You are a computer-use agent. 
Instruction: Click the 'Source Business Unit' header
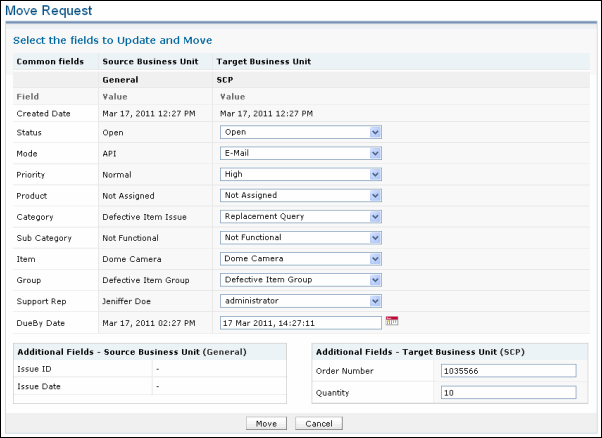coord(150,61)
